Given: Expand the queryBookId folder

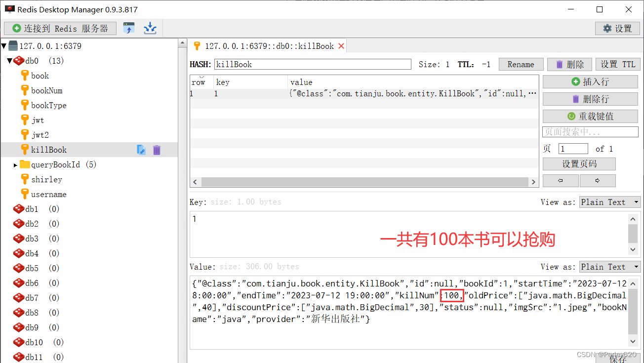Looking at the screenshot, I should coord(16,165).
